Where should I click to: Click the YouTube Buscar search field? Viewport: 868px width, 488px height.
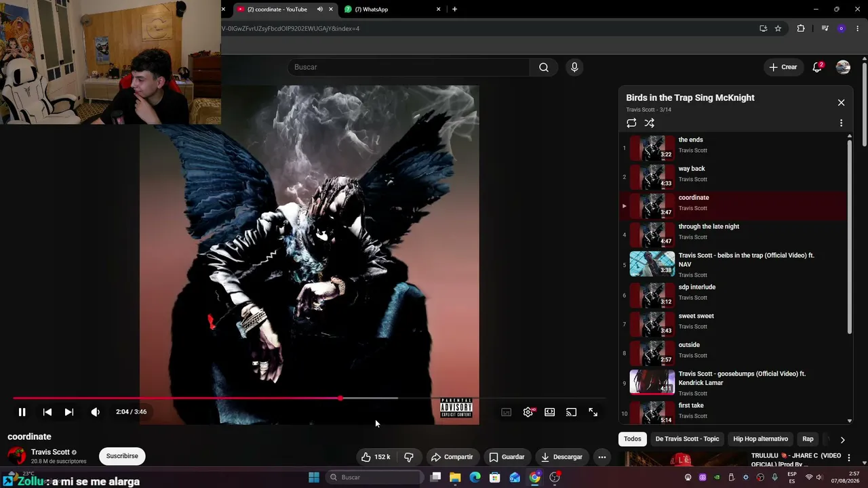click(409, 67)
